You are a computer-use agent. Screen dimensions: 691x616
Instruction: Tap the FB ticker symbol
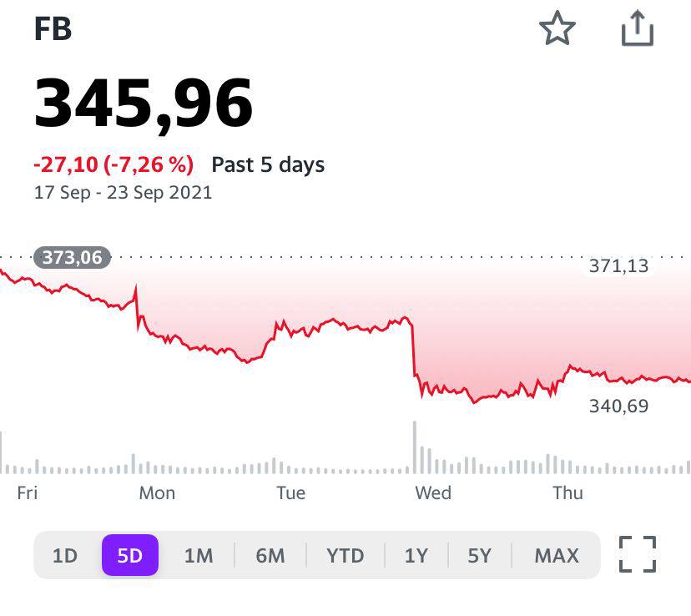pos(53,29)
